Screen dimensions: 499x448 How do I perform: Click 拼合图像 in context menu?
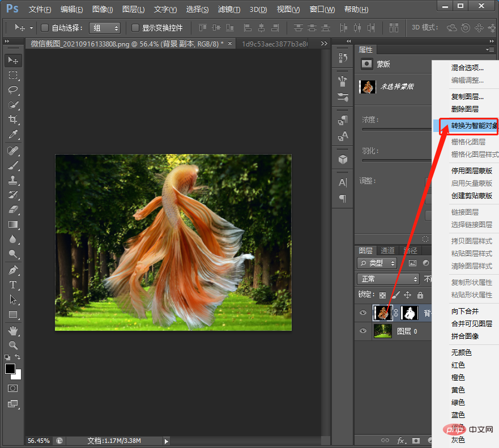click(464, 336)
